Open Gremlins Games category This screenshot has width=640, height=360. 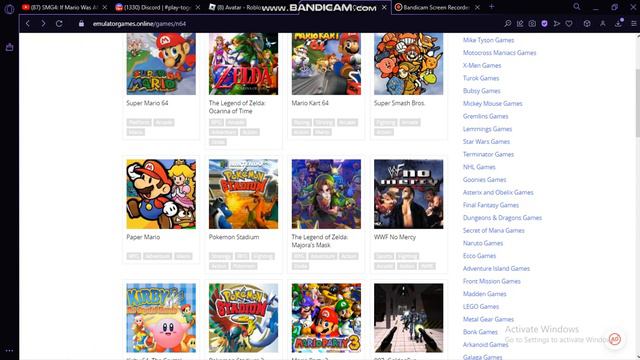click(x=485, y=116)
